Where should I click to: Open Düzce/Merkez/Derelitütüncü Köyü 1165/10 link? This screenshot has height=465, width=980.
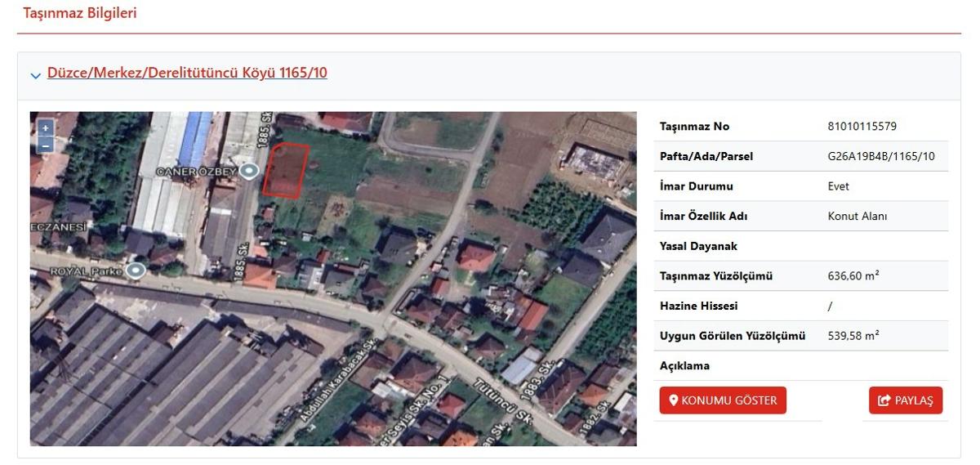pos(187,73)
